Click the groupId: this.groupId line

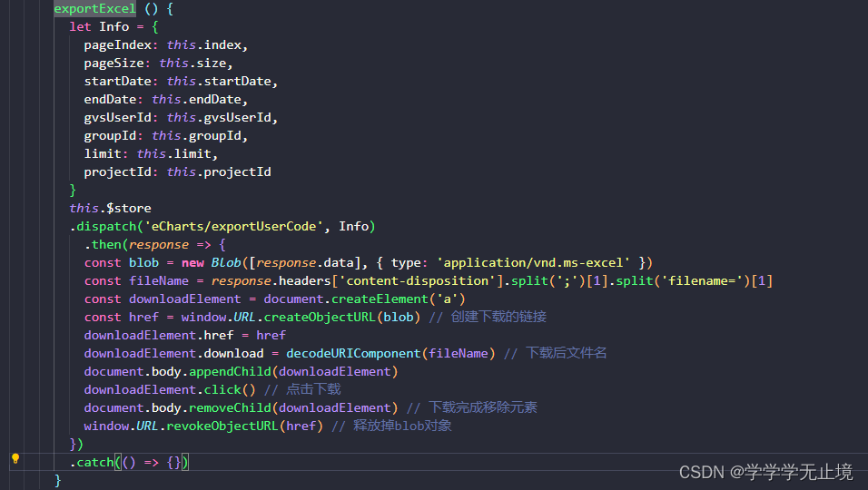click(165, 135)
